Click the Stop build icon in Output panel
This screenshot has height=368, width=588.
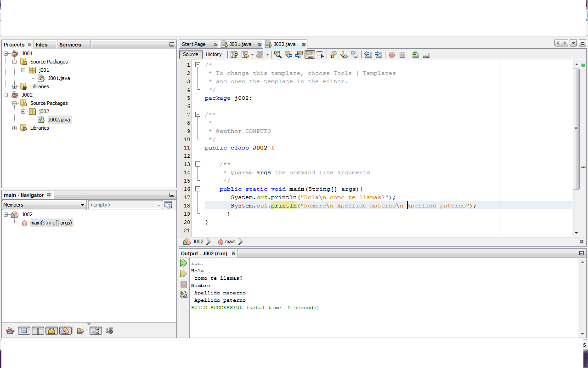pos(183,284)
